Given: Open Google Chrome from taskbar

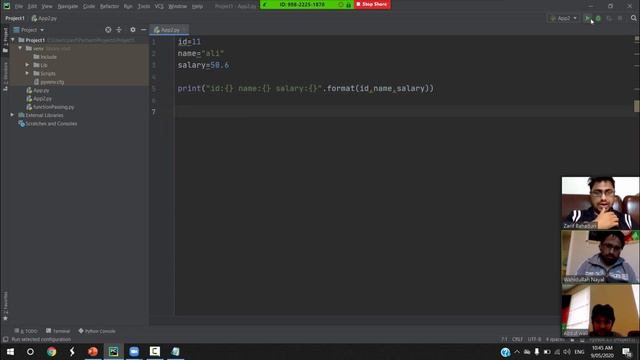Looking at the screenshot, I should (51, 351).
